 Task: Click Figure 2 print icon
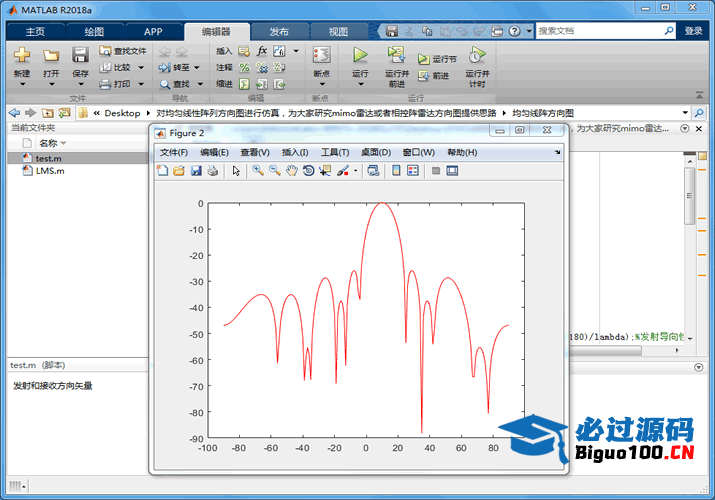pyautogui.click(x=212, y=171)
